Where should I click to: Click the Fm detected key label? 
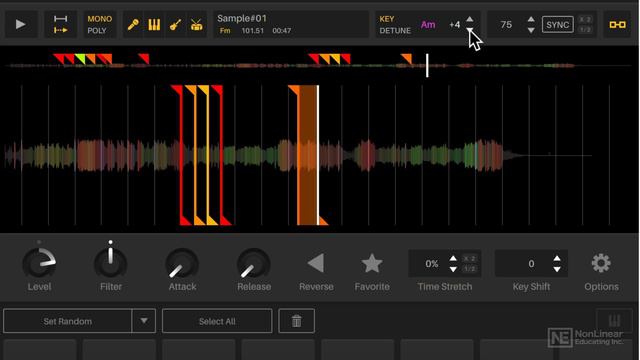click(225, 31)
